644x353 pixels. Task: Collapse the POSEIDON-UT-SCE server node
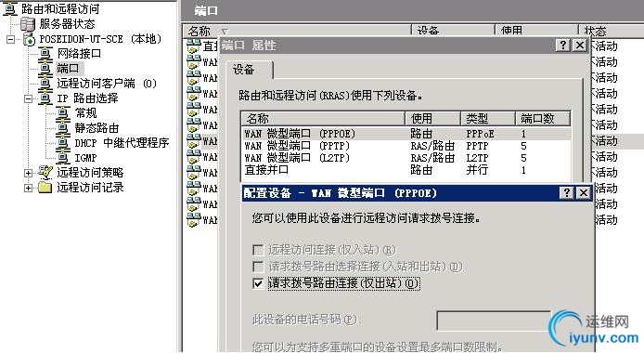(x=11, y=39)
